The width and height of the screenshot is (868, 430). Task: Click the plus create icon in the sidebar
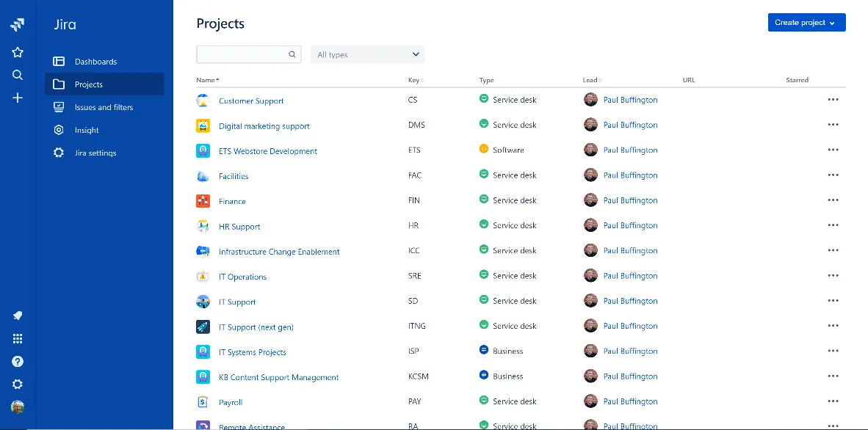point(18,98)
